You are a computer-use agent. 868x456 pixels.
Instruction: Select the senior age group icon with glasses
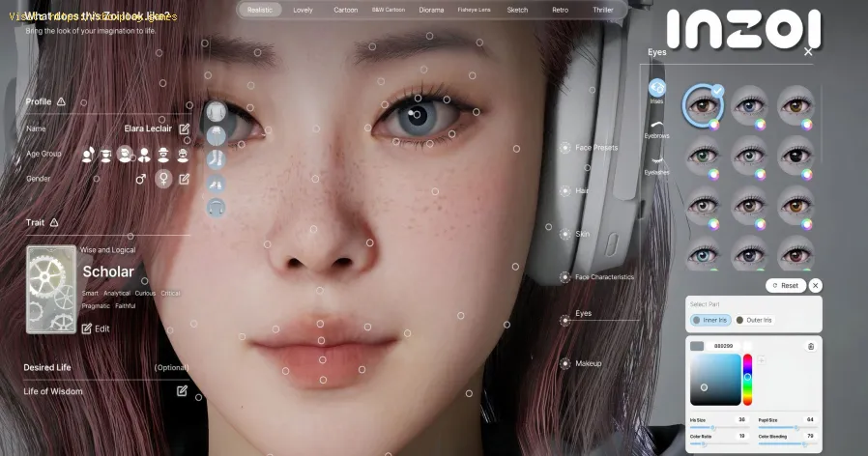[x=183, y=155]
